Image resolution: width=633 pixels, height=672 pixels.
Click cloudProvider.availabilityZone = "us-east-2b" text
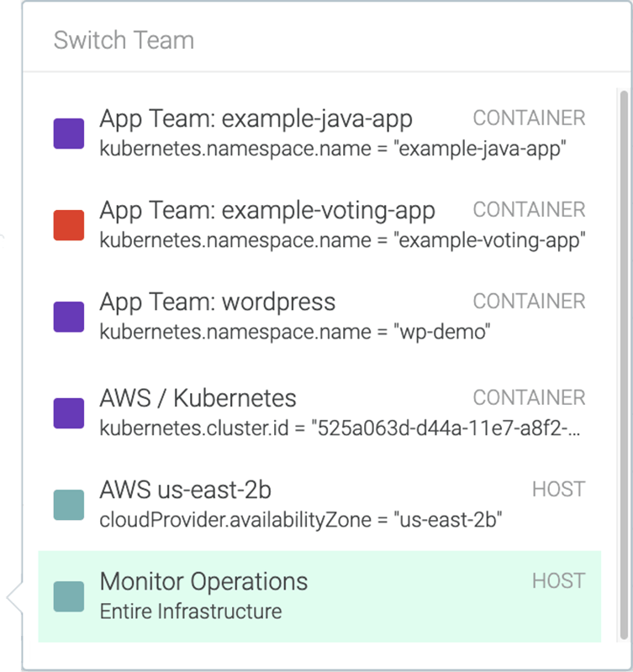(301, 520)
